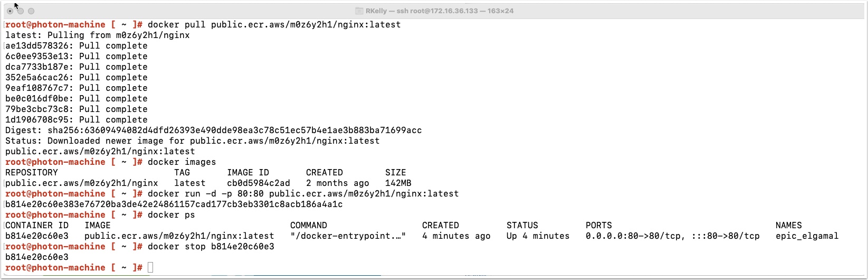
Task: Click the '2 months ago' created value
Action: [338, 183]
